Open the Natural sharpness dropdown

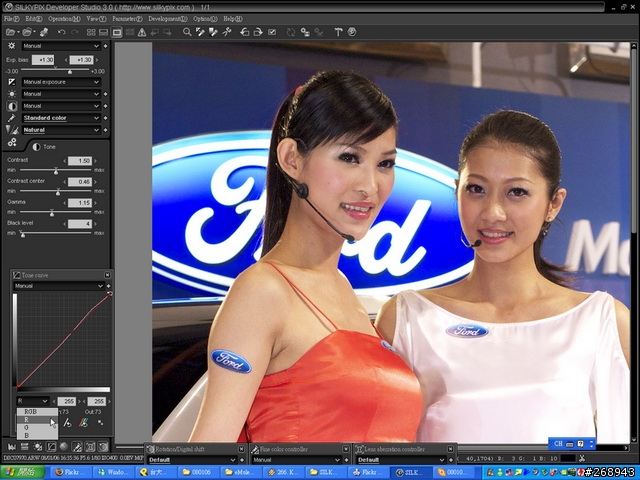coord(61,130)
